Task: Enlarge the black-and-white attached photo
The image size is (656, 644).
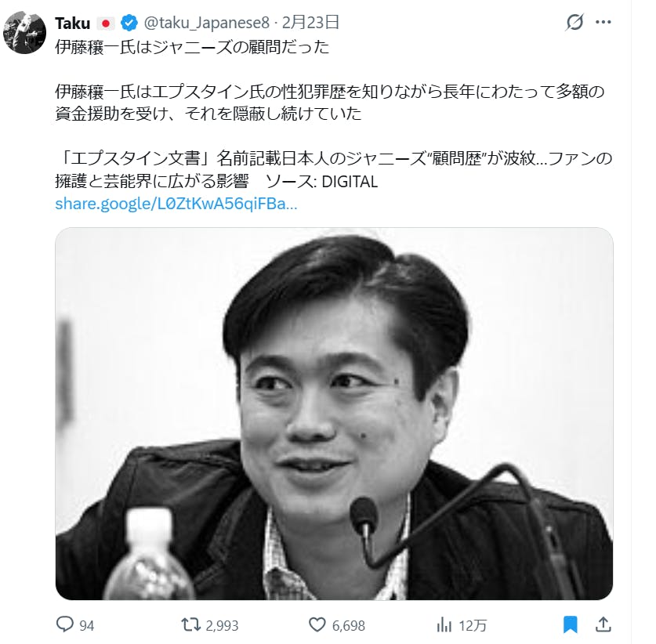Action: pyautogui.click(x=334, y=414)
